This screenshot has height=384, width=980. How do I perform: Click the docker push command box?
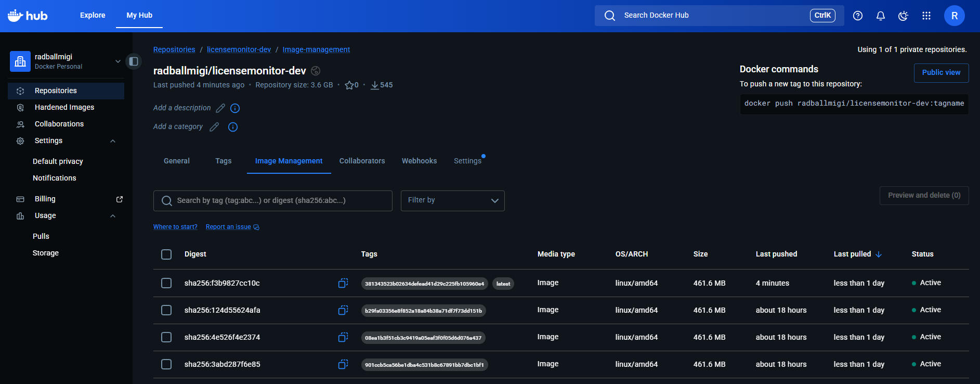(854, 104)
